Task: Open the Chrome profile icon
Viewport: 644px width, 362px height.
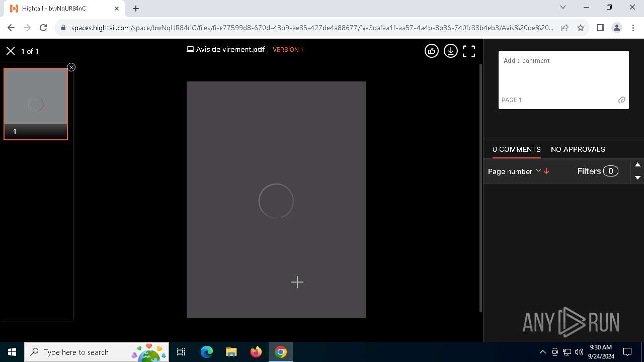Action: tap(617, 28)
